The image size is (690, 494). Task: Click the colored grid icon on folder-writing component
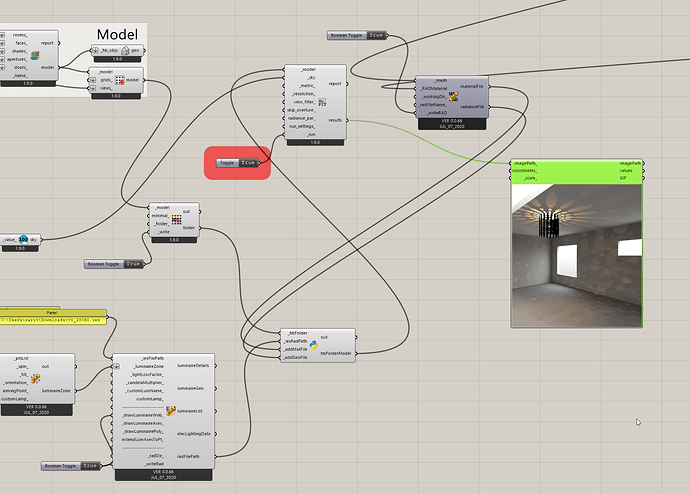click(x=176, y=221)
